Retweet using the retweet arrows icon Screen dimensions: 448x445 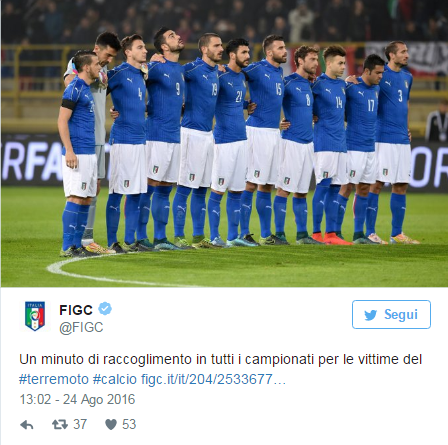(x=60, y=424)
